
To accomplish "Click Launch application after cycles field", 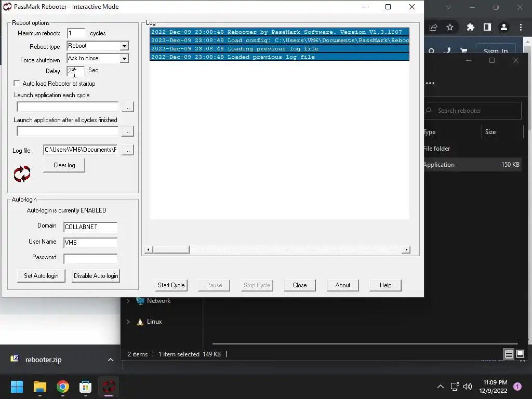I will [68, 131].
